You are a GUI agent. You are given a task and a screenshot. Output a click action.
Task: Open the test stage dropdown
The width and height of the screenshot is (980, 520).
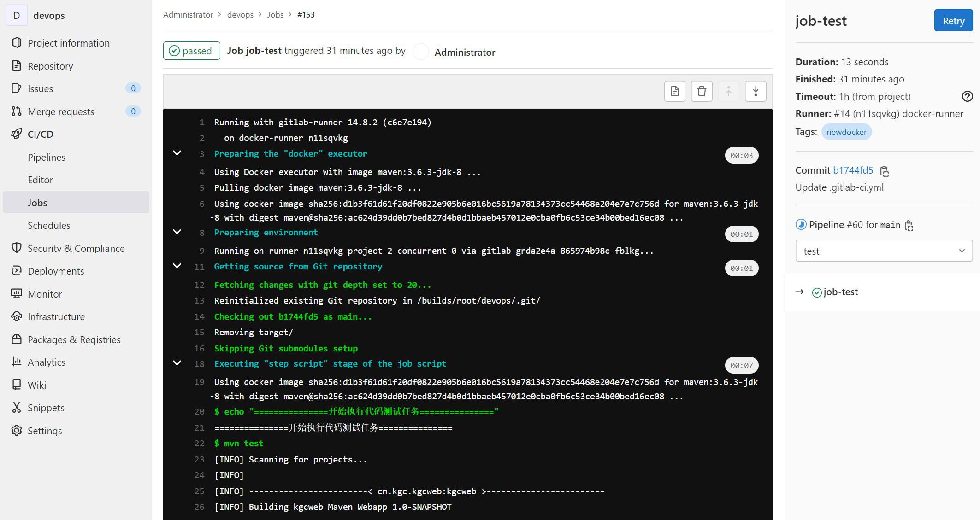883,251
